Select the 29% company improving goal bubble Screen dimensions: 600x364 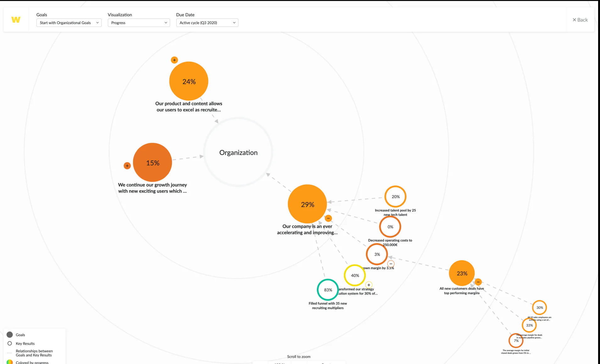click(x=307, y=204)
